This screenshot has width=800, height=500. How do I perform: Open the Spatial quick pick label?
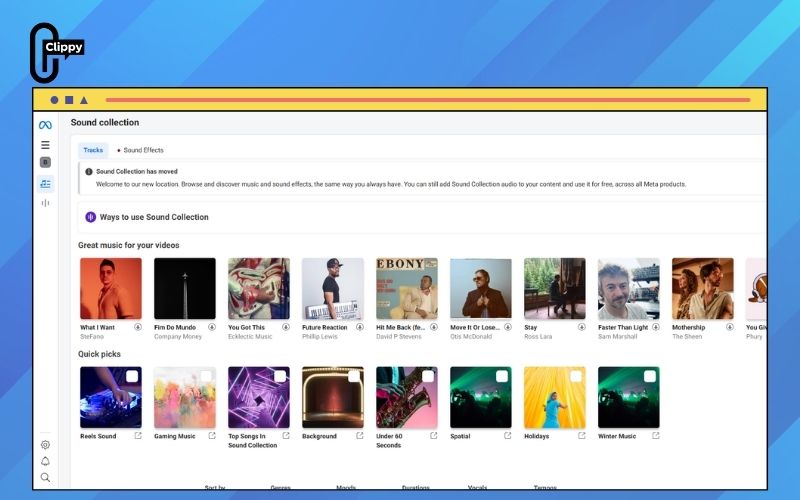click(x=460, y=436)
